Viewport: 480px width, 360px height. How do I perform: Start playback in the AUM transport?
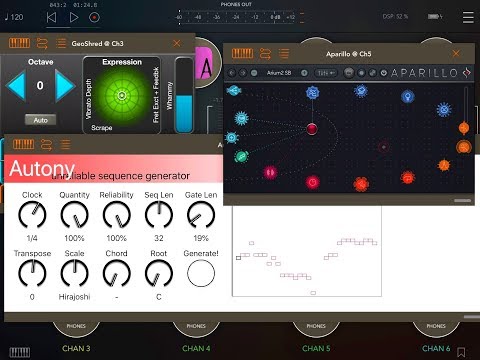(74, 17)
